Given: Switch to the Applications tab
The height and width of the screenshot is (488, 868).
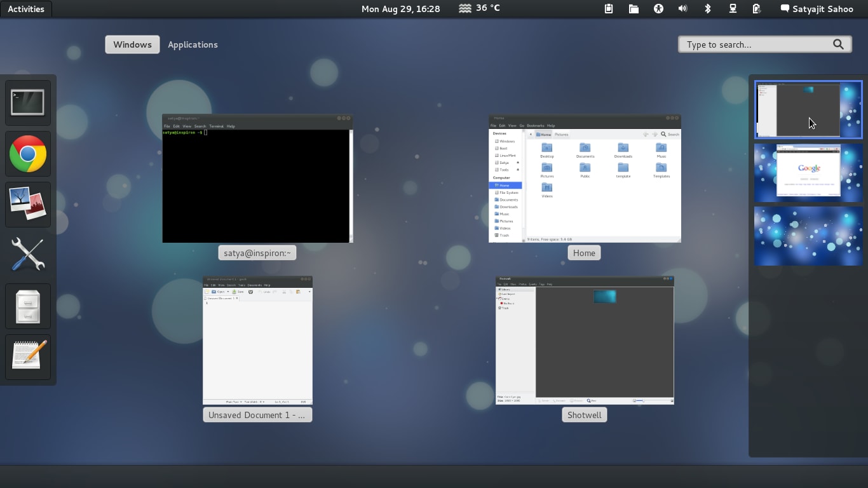Looking at the screenshot, I should click(x=193, y=44).
